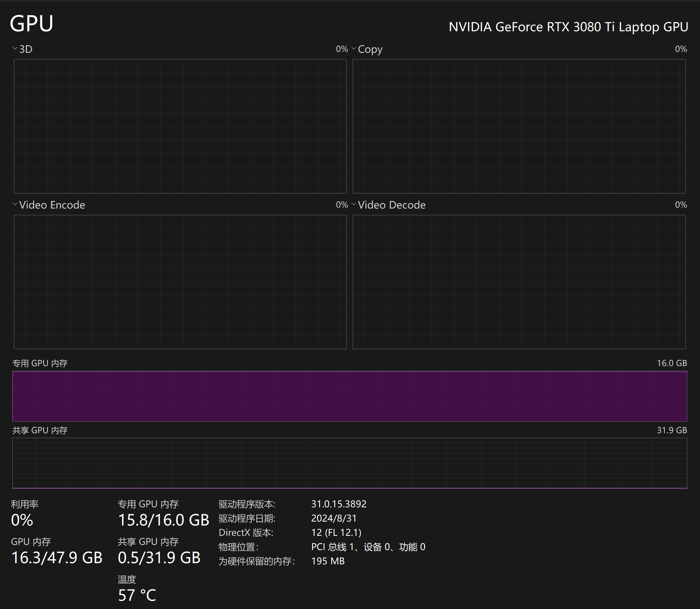
Task: Click the shared GPU memory graph
Action: click(350, 463)
